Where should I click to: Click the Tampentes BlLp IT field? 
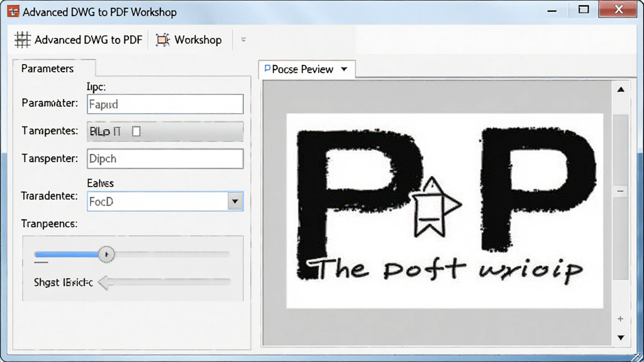165,131
